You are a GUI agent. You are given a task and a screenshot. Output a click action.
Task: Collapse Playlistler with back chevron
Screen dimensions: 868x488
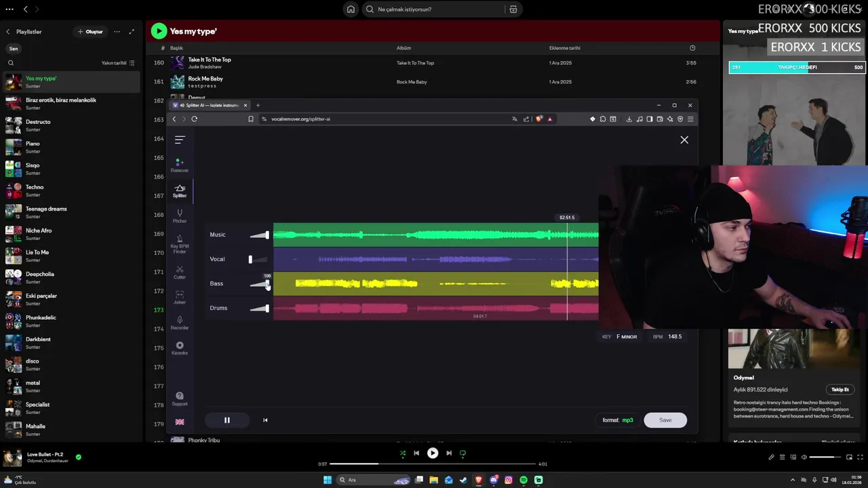[8, 32]
